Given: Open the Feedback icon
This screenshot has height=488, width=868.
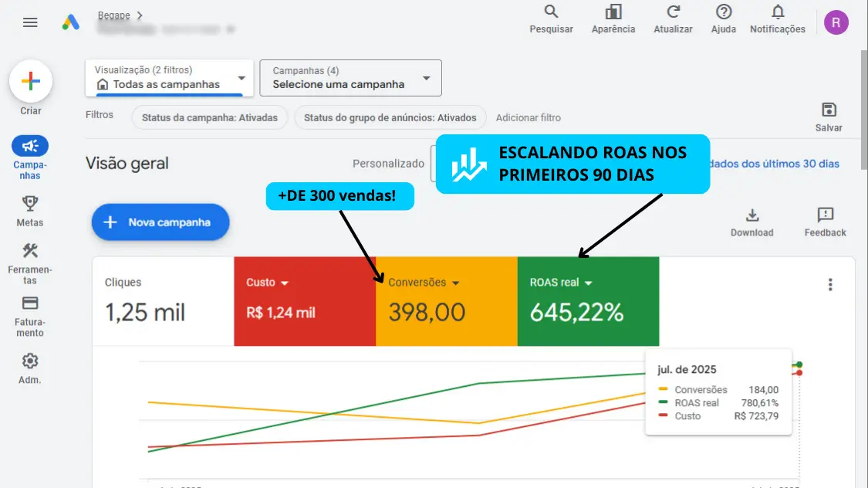Looking at the screenshot, I should (x=825, y=215).
